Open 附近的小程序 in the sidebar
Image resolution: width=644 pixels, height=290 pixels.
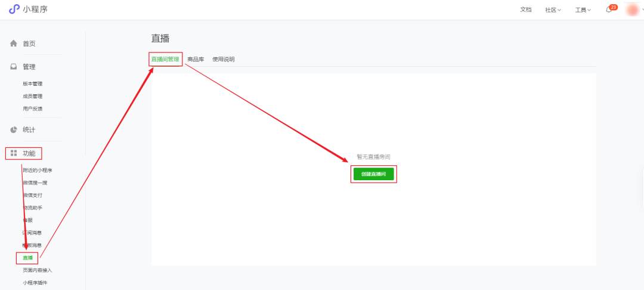pos(38,170)
